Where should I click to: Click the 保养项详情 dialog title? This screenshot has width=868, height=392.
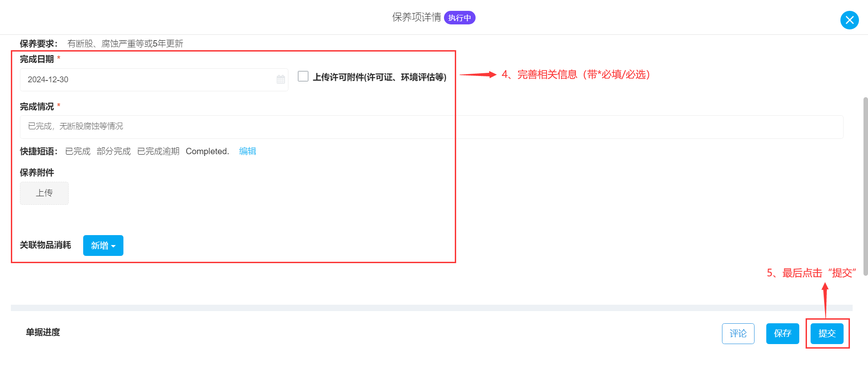coord(416,17)
